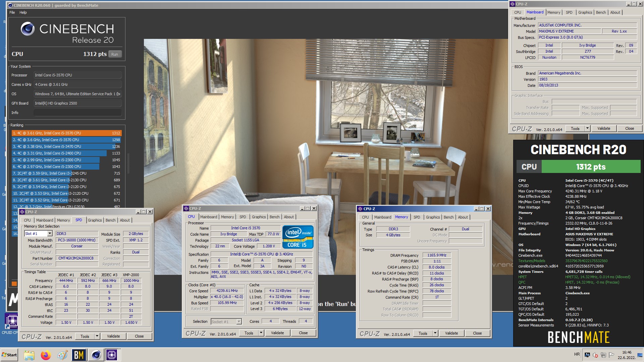Viewport: 644px width, 362px height.
Task: Select the CPUID CPU-Z desktop shortcut
Action: coord(11,324)
